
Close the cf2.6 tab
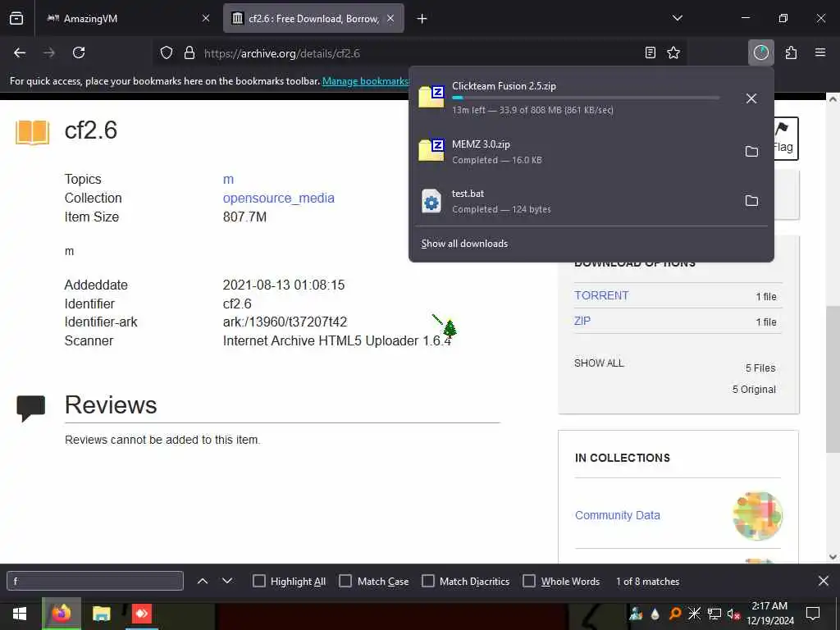click(390, 18)
